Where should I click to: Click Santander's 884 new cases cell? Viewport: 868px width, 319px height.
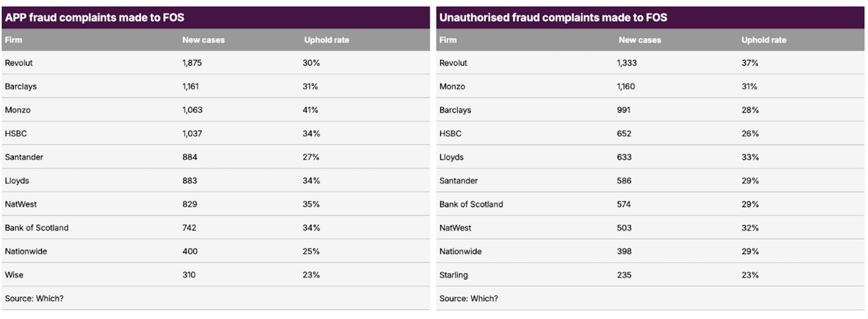pos(190,157)
